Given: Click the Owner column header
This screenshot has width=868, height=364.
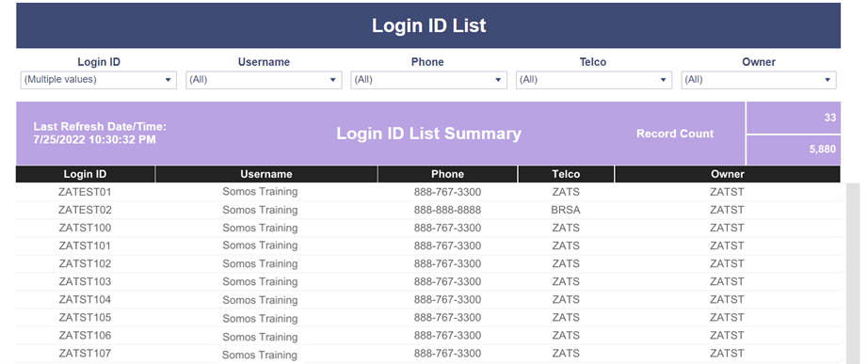Looking at the screenshot, I should pos(728,174).
